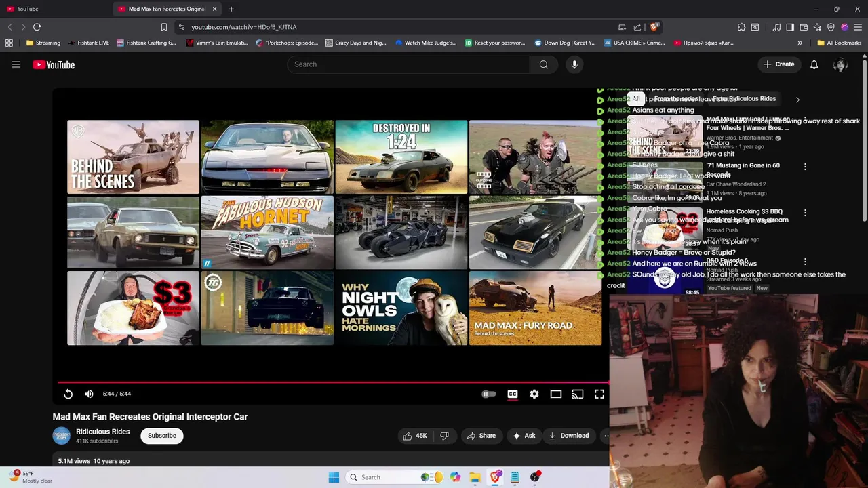Viewport: 868px width, 488px height.
Task: Open options for '71 Mustang video
Action: [805, 166]
